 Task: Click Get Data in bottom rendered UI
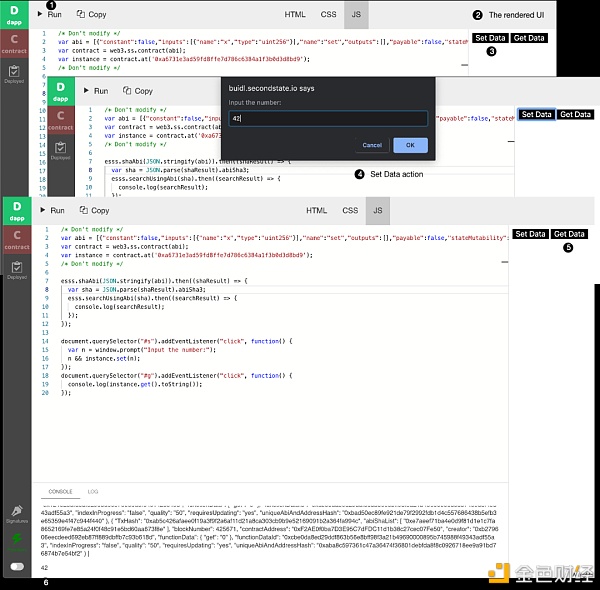pyautogui.click(x=569, y=234)
